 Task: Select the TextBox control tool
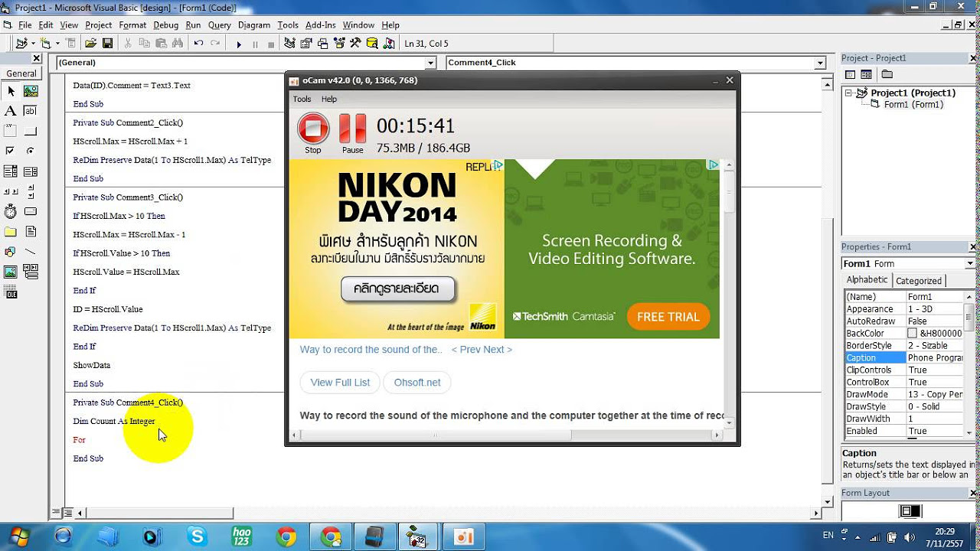31,111
